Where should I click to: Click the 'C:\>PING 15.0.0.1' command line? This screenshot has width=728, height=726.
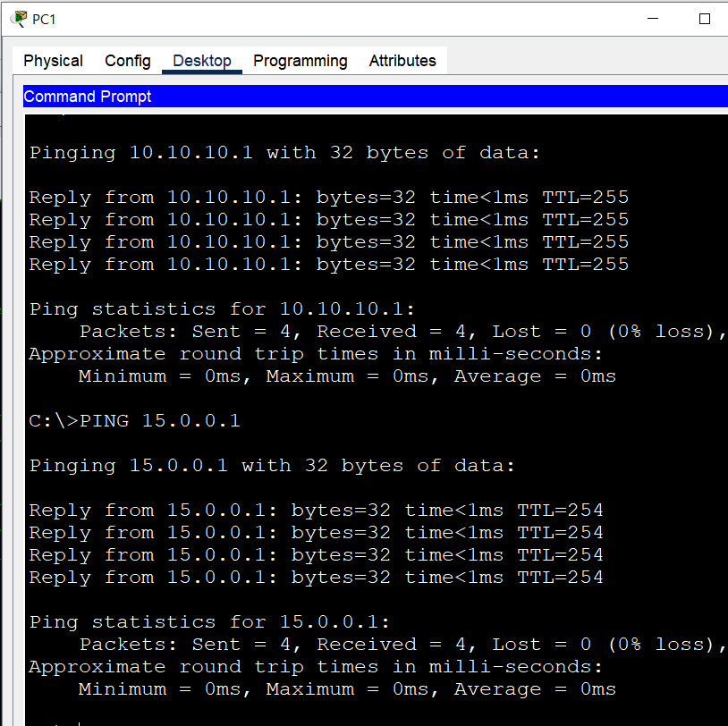coord(135,420)
